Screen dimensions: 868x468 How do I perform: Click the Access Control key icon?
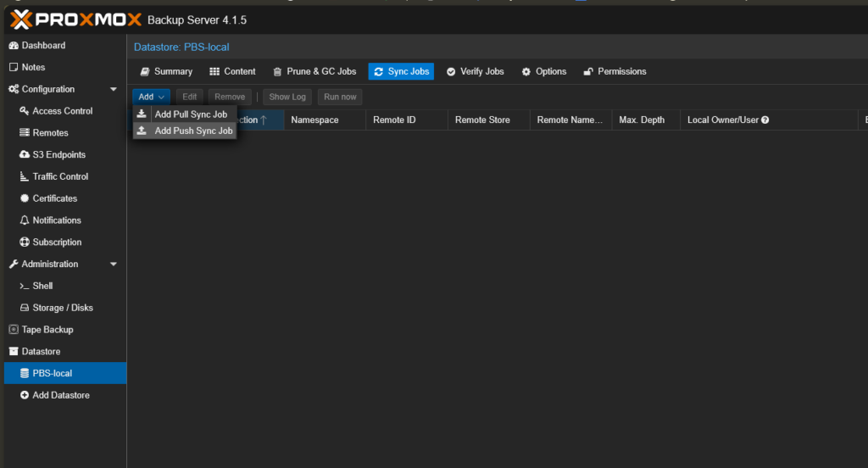(x=25, y=111)
